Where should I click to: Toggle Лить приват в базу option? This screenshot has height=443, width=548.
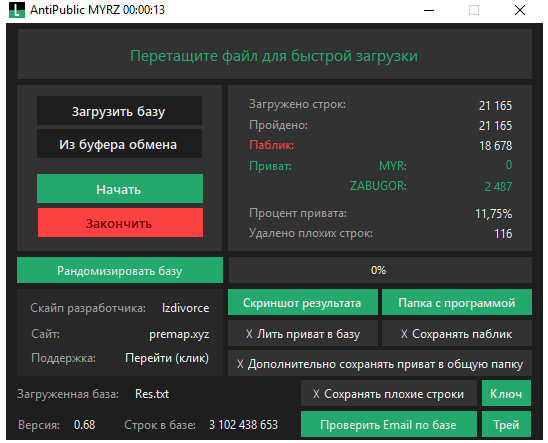[x=303, y=334]
